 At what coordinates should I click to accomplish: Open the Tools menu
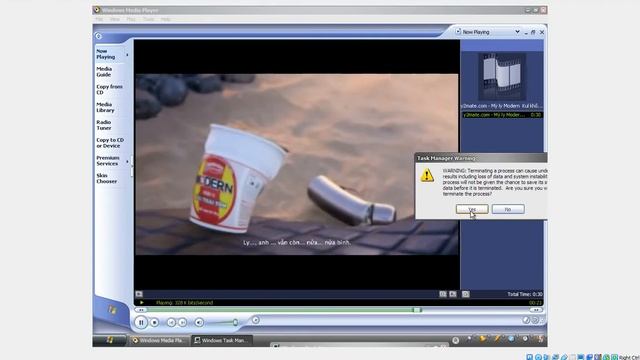pos(148,19)
